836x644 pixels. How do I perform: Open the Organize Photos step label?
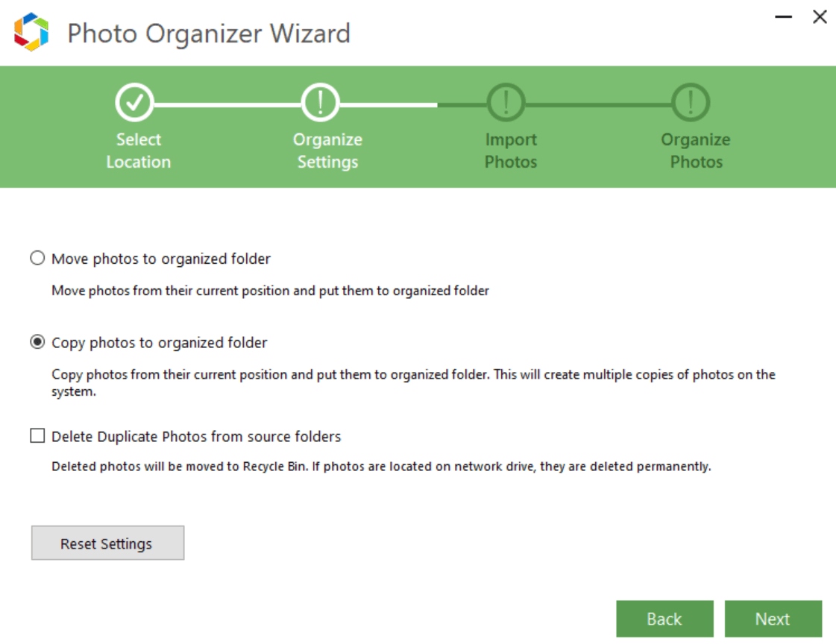(x=696, y=151)
